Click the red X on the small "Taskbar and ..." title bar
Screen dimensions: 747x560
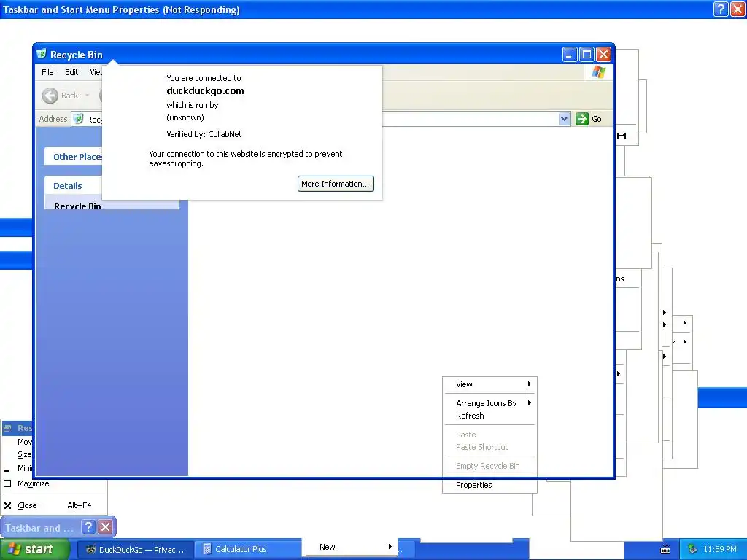pos(105,527)
